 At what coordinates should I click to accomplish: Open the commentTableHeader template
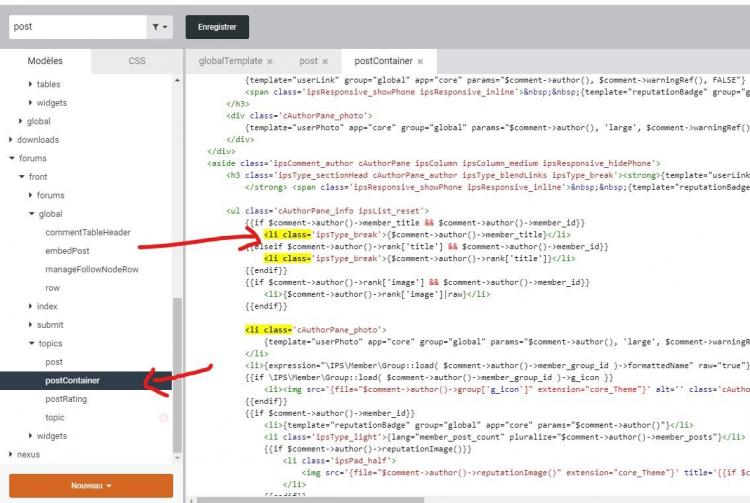(x=88, y=232)
